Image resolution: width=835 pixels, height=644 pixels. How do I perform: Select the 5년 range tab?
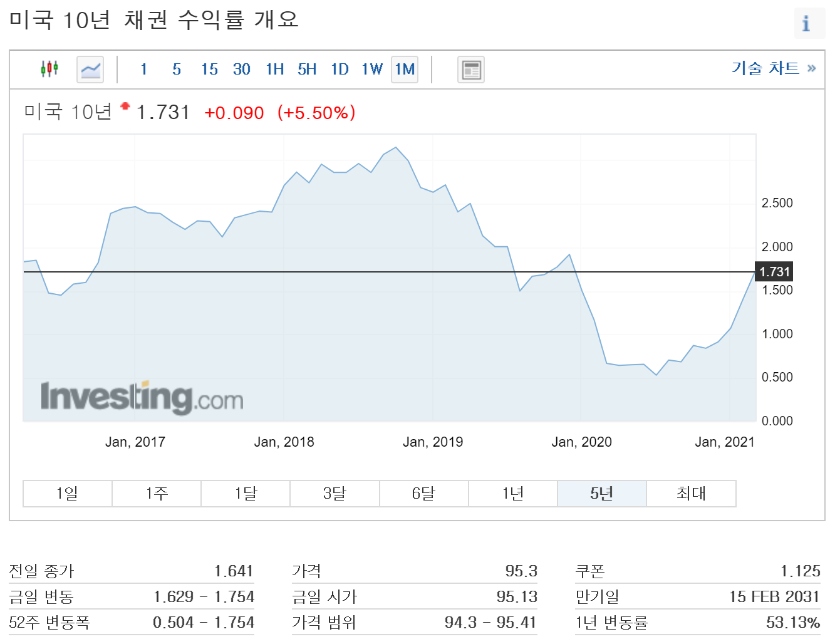point(602,494)
